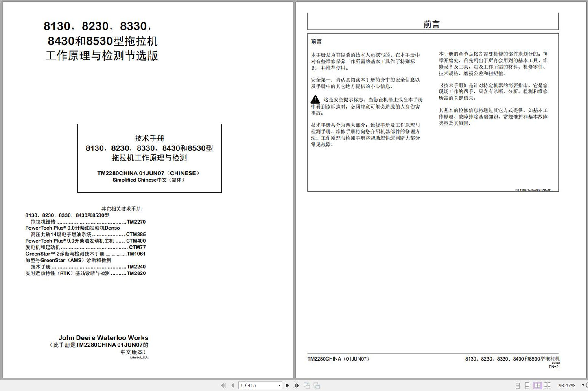This screenshot has width=588, height=391.
Task: Toggle the highlighted facing two-page view
Action: (538, 385)
